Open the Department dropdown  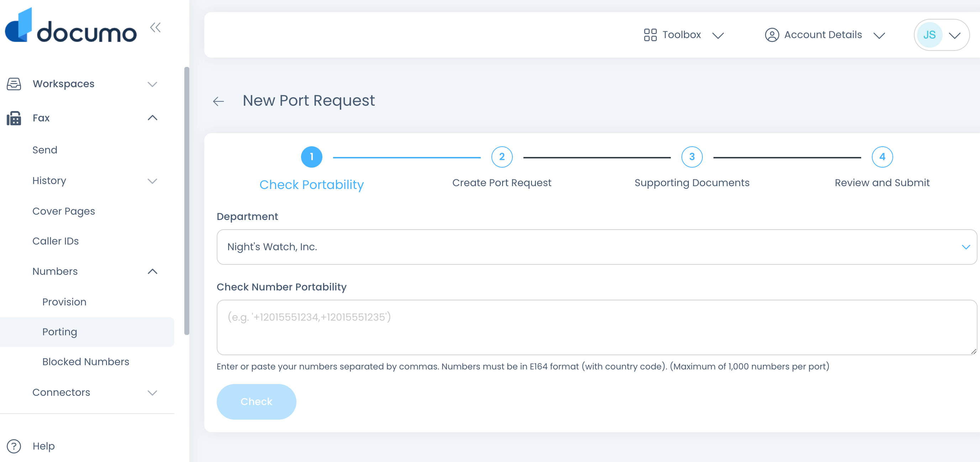point(596,247)
